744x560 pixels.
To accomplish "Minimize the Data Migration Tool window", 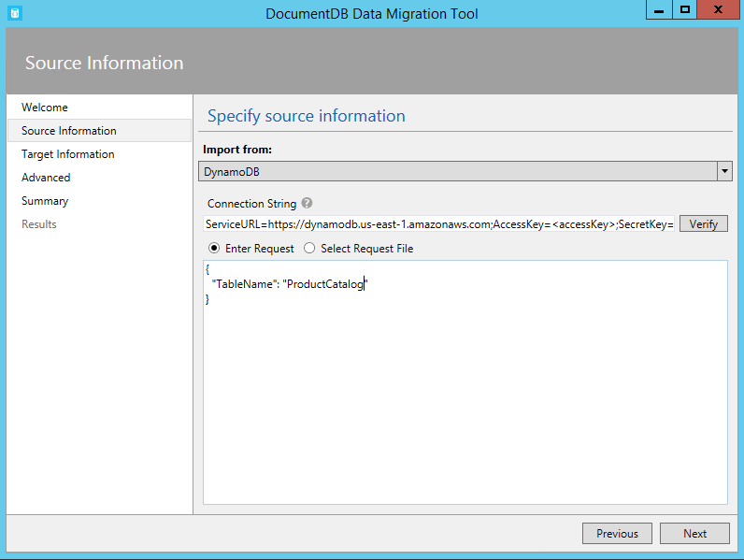I will tap(659, 9).
